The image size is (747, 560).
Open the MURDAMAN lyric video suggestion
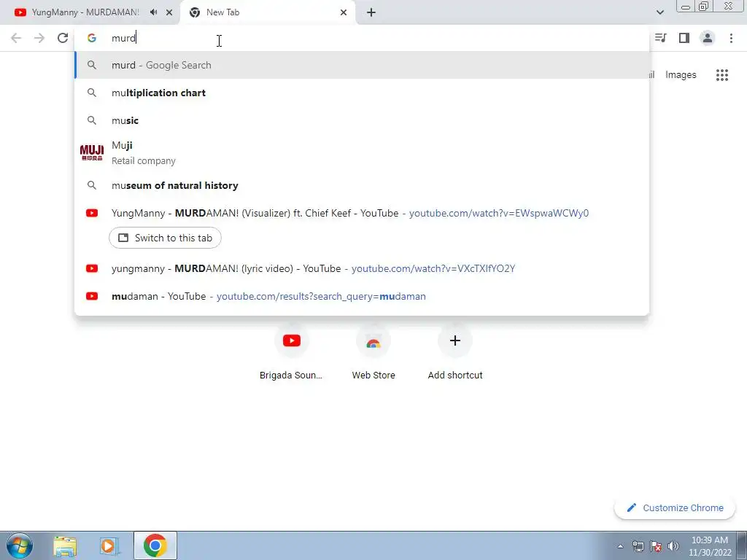pyautogui.click(x=362, y=268)
